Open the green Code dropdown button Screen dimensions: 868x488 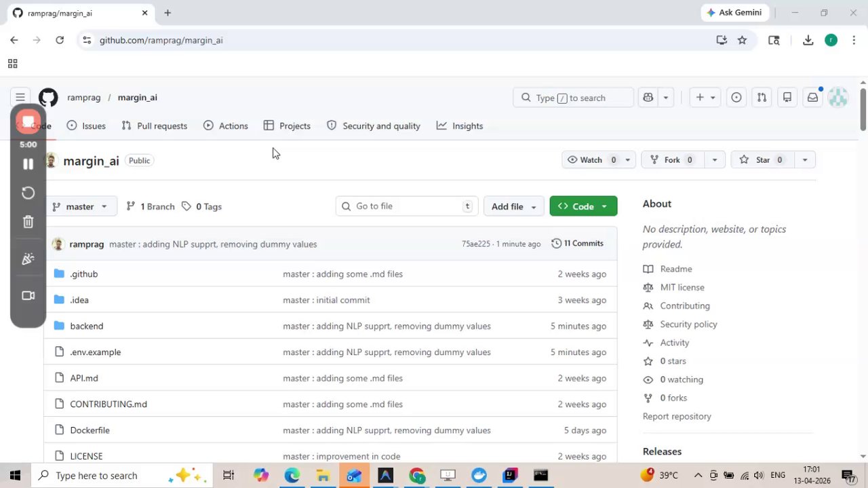pos(583,206)
